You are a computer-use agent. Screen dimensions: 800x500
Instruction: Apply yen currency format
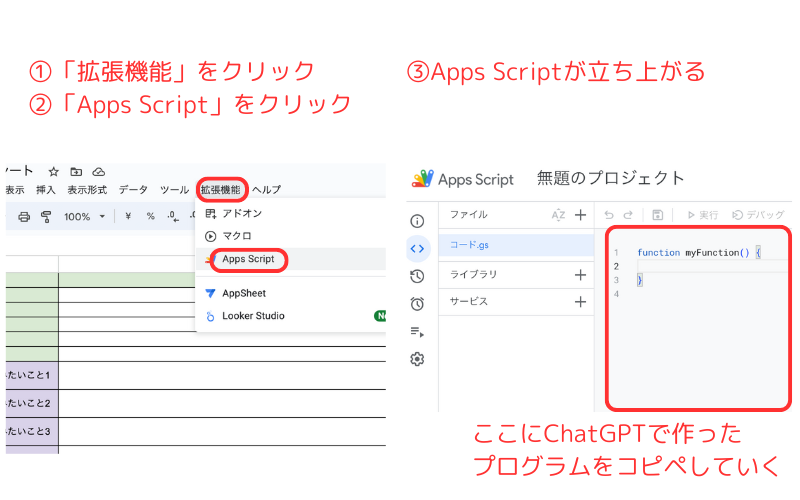[x=128, y=216]
